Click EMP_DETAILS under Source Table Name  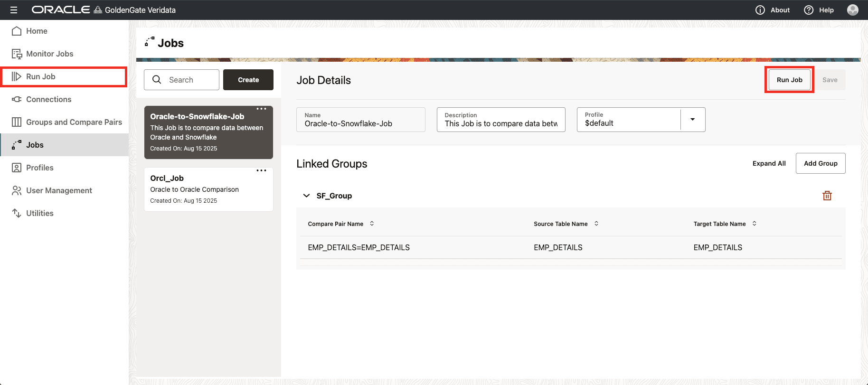click(x=558, y=247)
